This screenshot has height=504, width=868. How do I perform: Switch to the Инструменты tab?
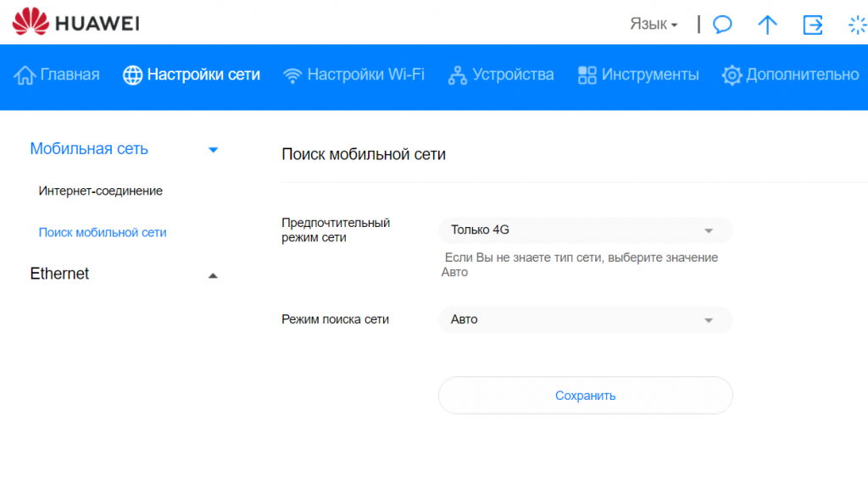(x=649, y=75)
